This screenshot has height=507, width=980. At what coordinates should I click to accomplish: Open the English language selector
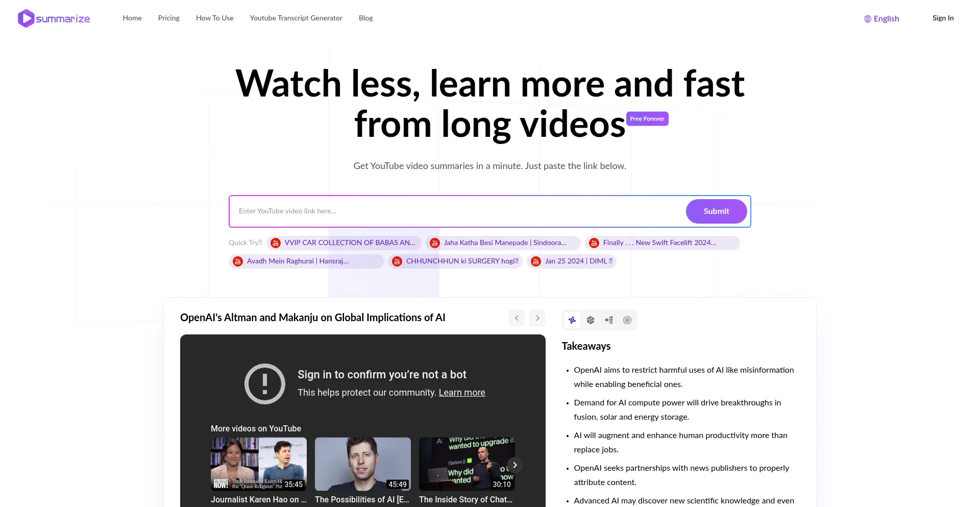(881, 18)
